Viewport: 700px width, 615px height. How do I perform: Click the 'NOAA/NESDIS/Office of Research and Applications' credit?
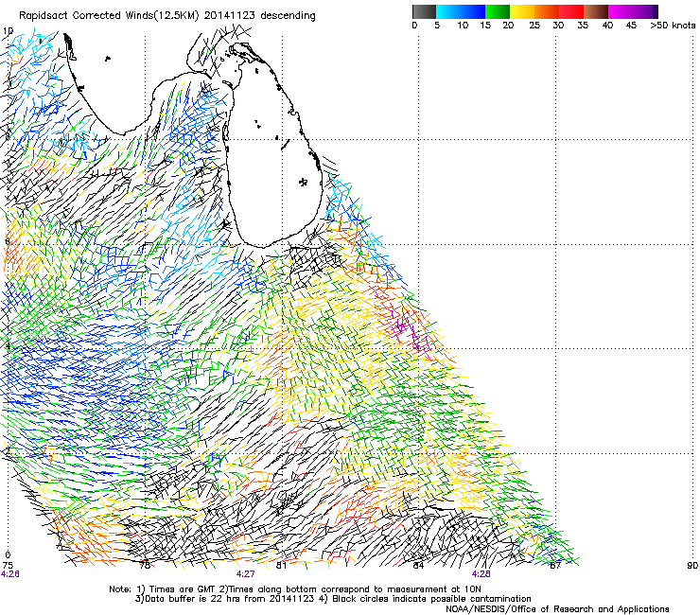tap(557, 608)
